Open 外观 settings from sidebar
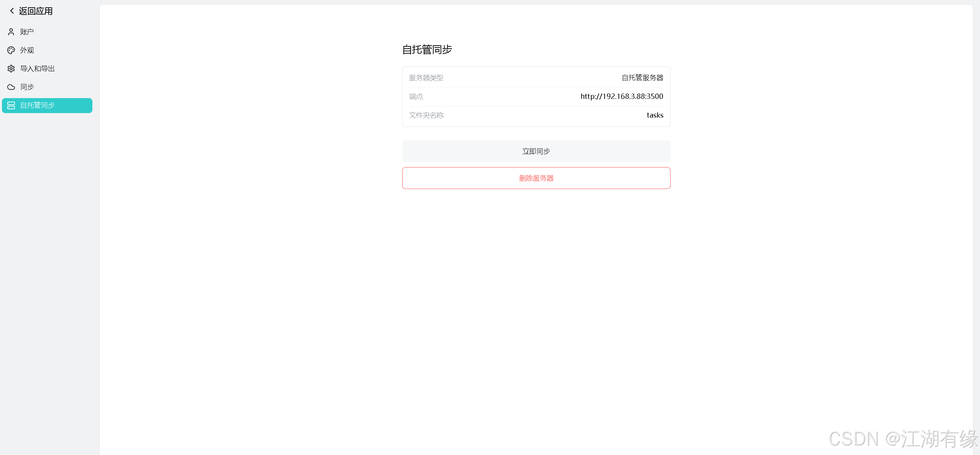This screenshot has width=980, height=455. (x=26, y=50)
